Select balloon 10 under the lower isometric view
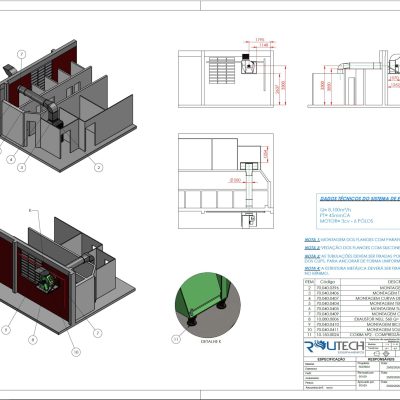 [76, 352]
